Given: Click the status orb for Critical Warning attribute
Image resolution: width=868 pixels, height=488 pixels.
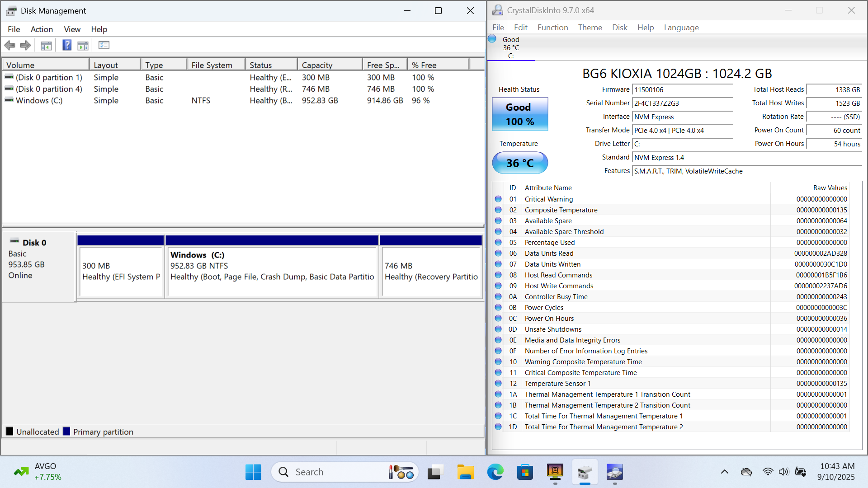Looking at the screenshot, I should pos(498,199).
